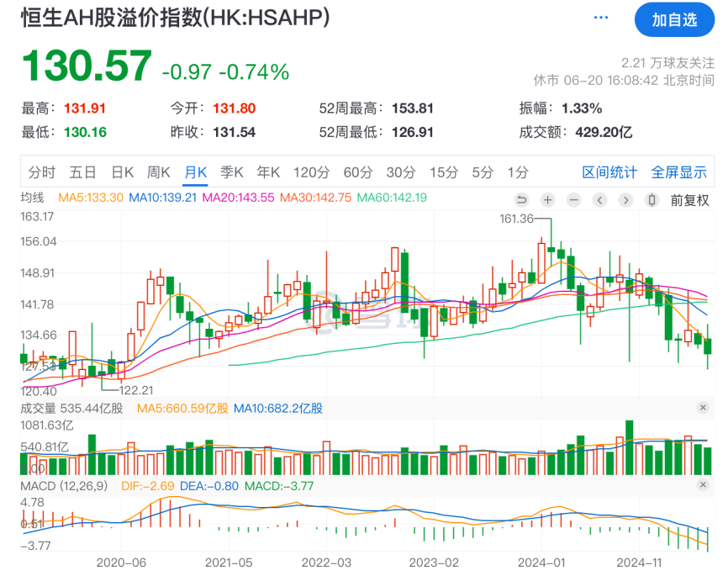The image size is (728, 576).
Task: Click the 2022-03 date axis label
Action: click(326, 563)
